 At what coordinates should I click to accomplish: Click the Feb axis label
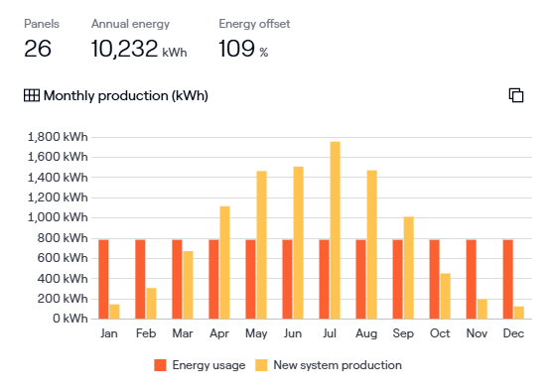[146, 333]
